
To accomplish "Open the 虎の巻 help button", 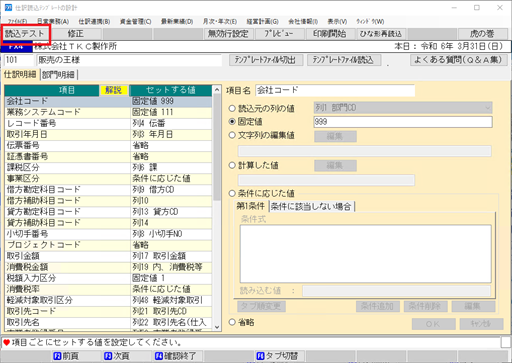I will [482, 34].
